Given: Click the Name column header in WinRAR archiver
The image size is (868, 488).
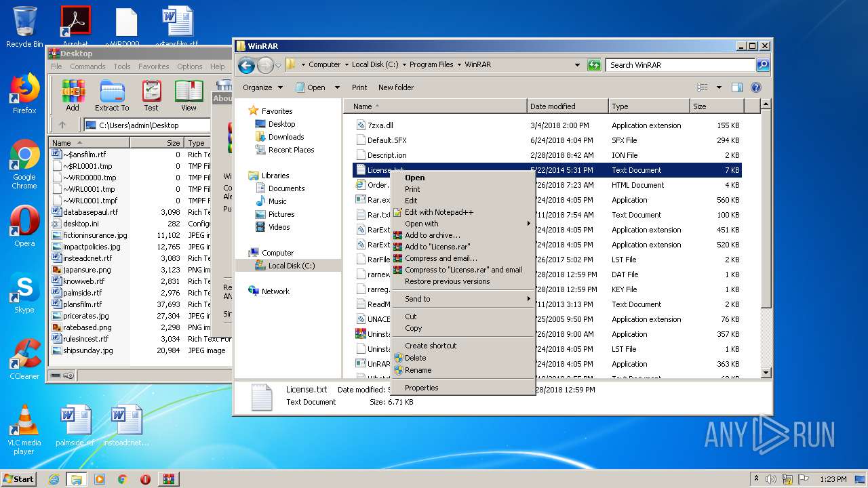Looking at the screenshot, I should pyautogui.click(x=89, y=143).
